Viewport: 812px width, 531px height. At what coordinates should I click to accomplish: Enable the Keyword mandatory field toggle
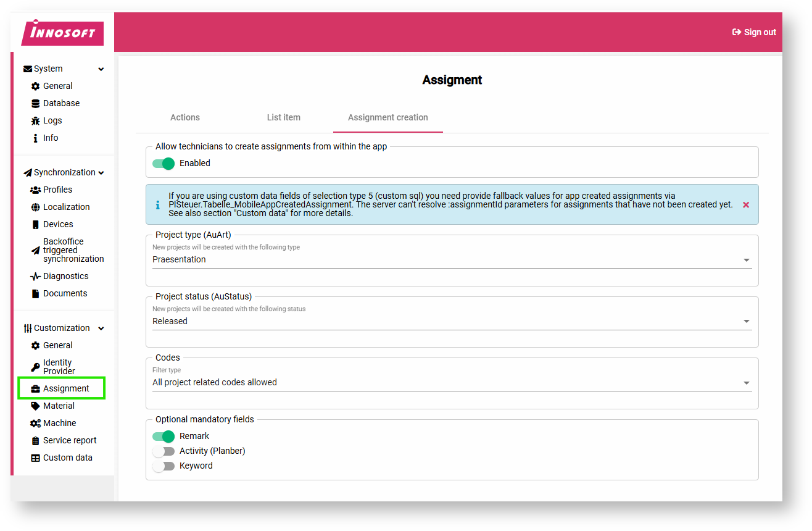coord(164,466)
